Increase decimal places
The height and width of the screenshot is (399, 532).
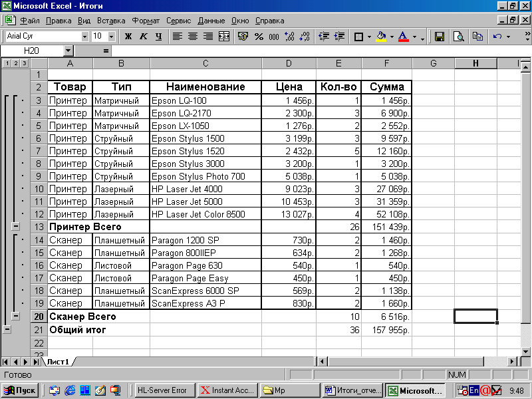click(x=289, y=37)
